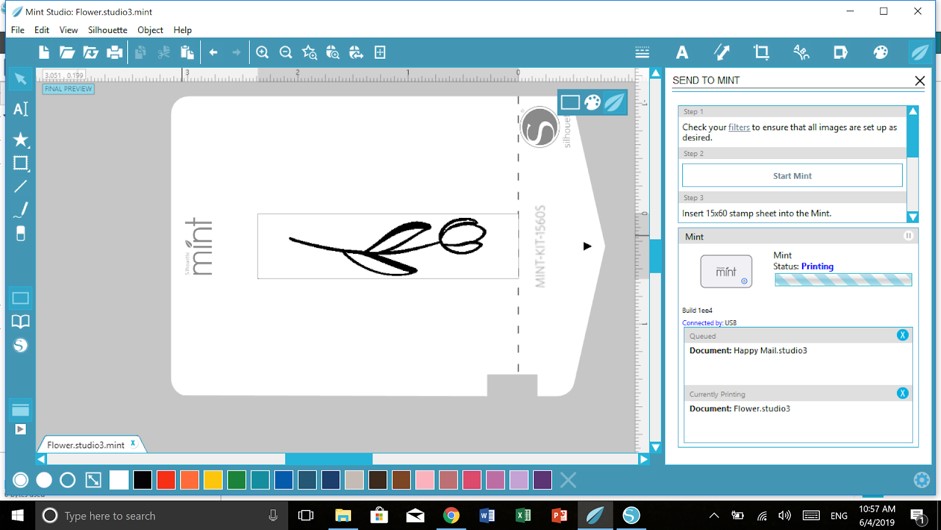Open the Text Style panel (A icon)
941x530 pixels.
pyautogui.click(x=682, y=53)
